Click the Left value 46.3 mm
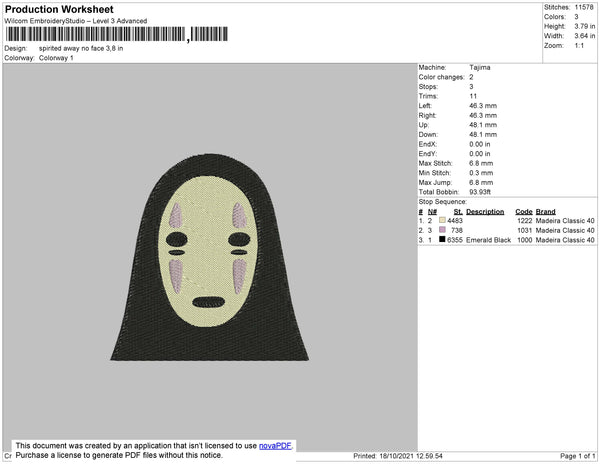Viewport: 600px width, 464px height. click(483, 106)
